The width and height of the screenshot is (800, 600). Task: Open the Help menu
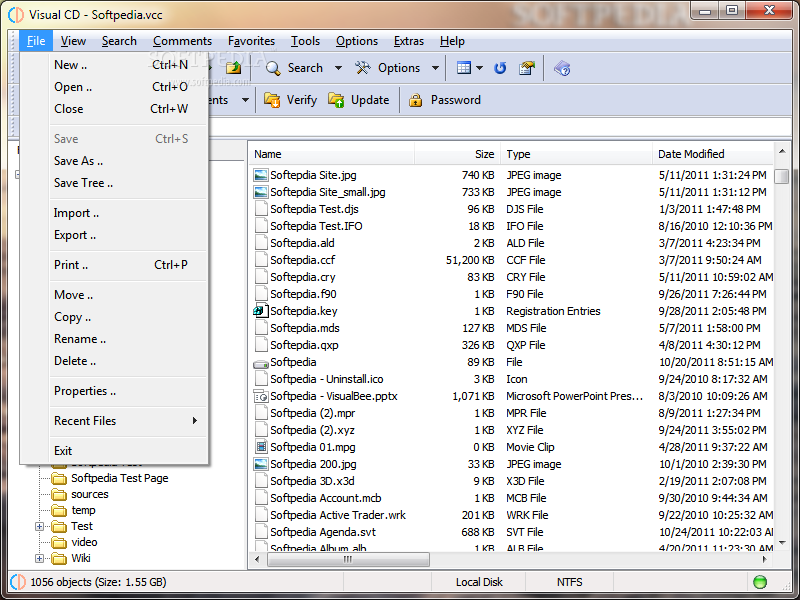pyautogui.click(x=452, y=41)
